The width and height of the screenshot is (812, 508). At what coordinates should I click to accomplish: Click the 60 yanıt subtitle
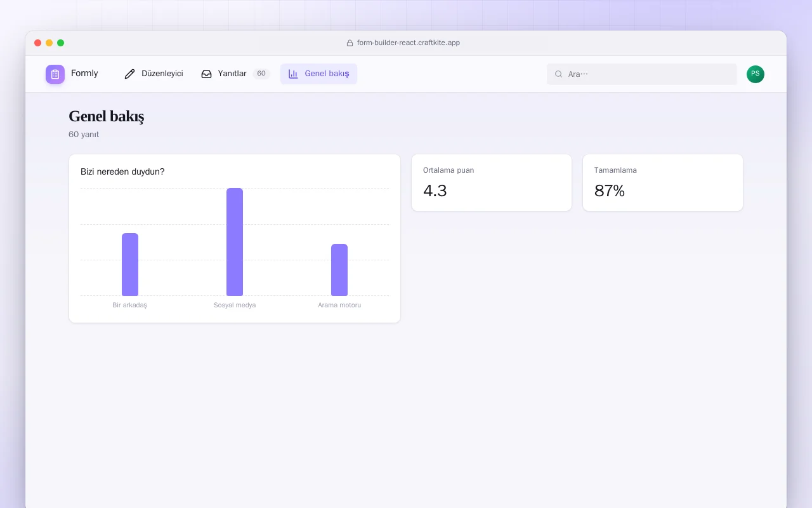point(84,135)
